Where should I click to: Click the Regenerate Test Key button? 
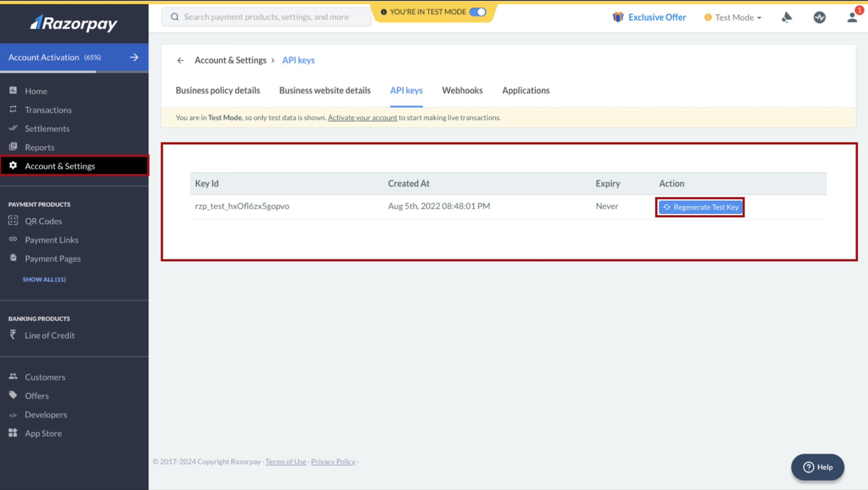pyautogui.click(x=700, y=207)
